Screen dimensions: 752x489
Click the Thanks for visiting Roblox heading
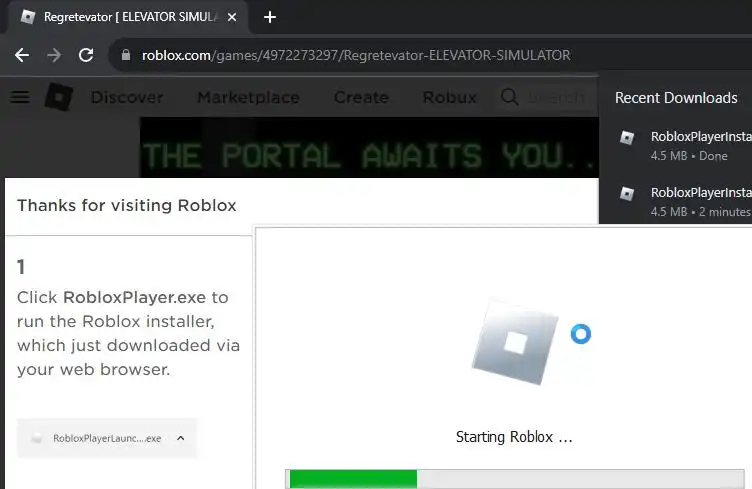(127, 205)
